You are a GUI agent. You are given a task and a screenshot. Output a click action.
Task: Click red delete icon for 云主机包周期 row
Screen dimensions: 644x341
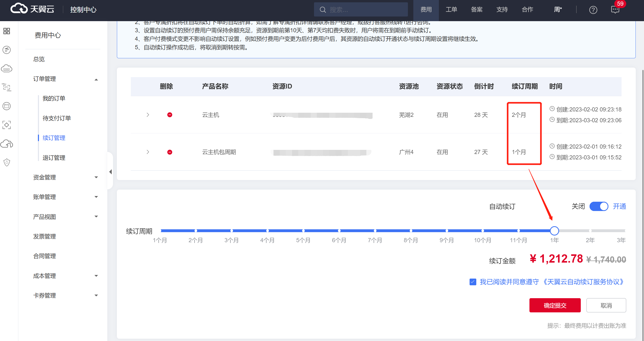coord(170,152)
